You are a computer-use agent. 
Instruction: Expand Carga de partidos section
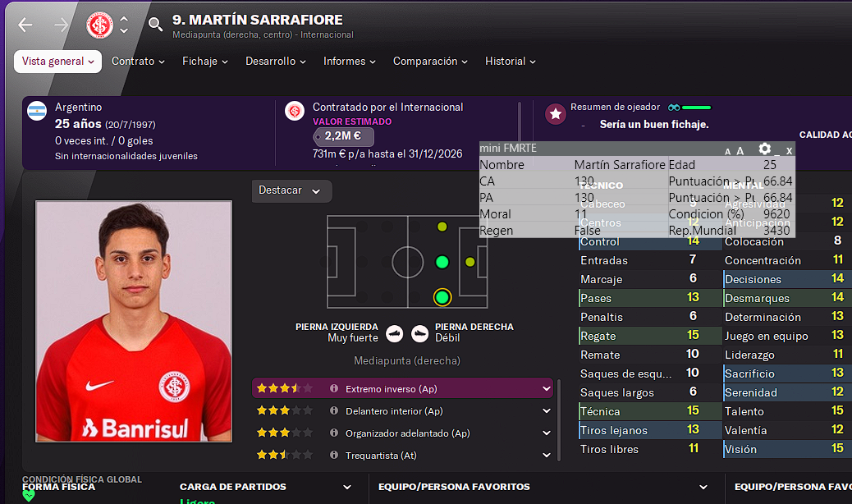346,487
